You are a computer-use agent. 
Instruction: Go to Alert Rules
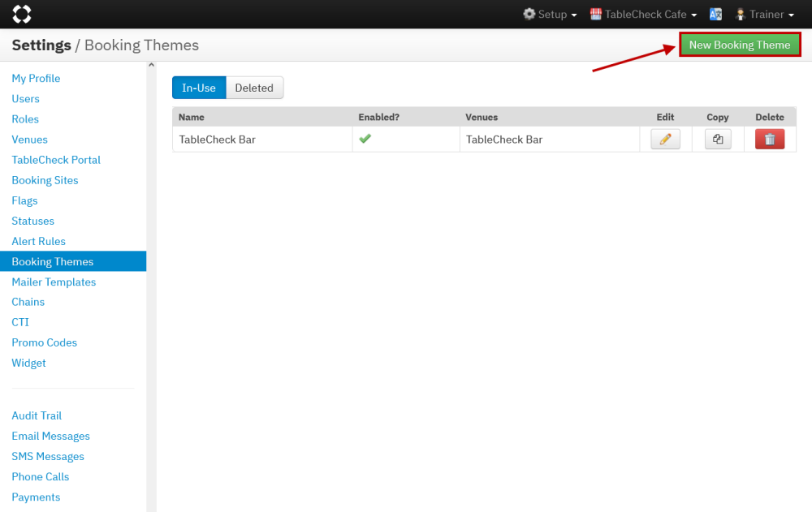39,241
